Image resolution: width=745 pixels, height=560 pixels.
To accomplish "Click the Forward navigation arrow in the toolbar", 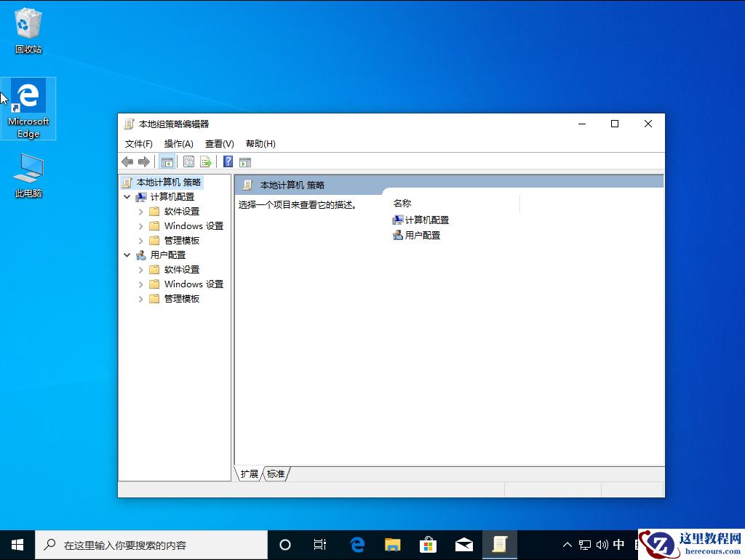I will [144, 161].
